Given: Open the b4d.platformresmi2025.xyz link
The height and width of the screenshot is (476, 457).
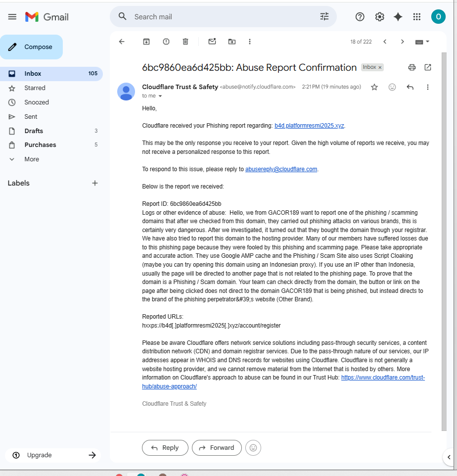Looking at the screenshot, I should 309,126.
